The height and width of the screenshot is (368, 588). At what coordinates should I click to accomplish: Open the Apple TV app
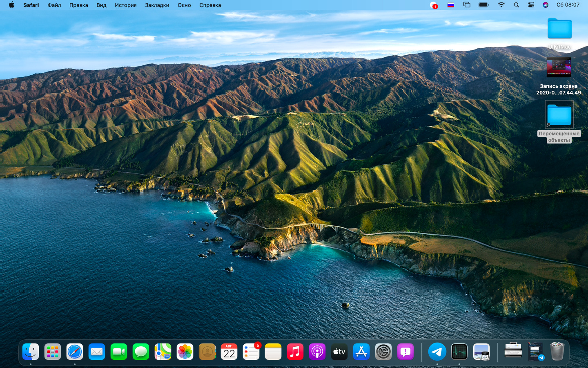(339, 352)
